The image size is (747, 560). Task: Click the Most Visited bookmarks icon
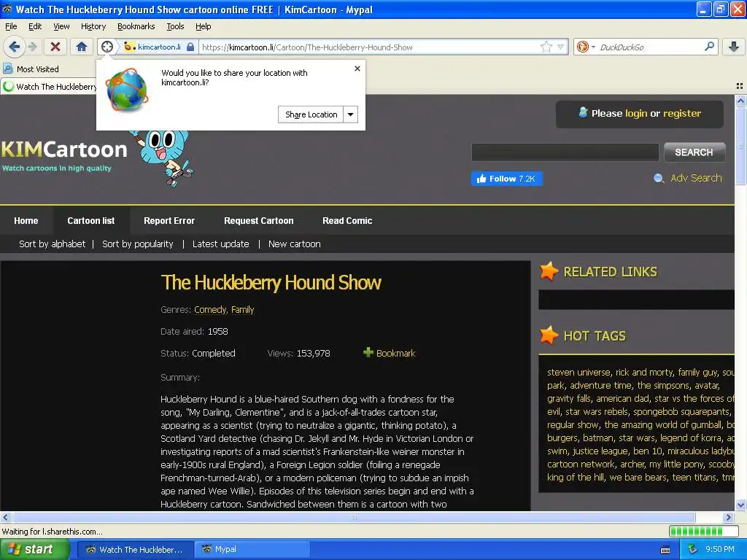pyautogui.click(x=8, y=69)
